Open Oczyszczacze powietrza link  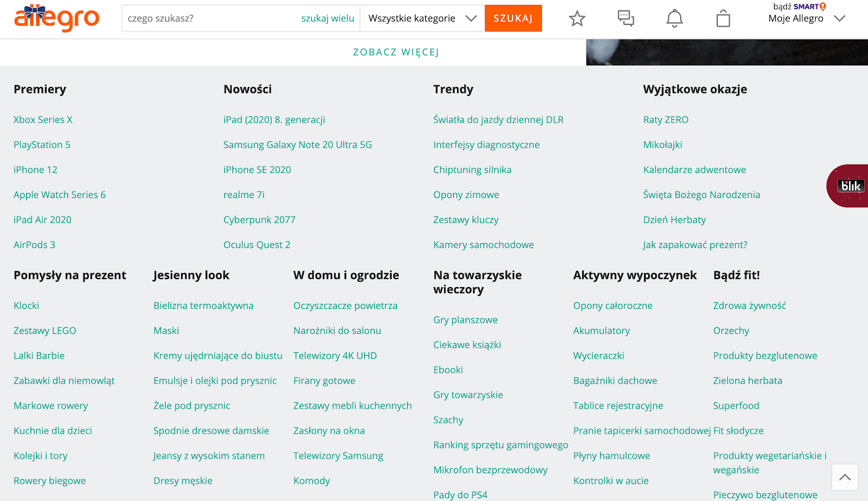pyautogui.click(x=346, y=306)
